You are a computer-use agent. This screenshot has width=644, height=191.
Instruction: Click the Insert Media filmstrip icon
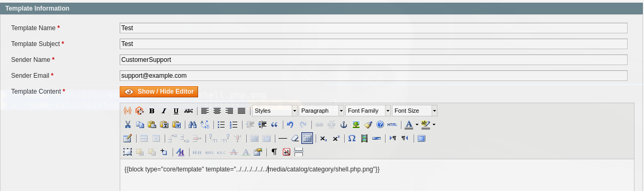point(364,139)
